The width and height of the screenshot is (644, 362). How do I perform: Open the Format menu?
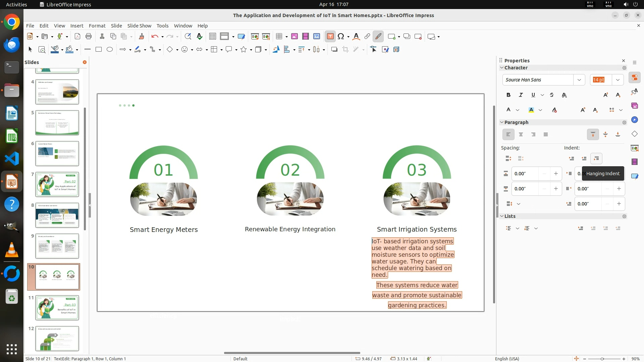pos(97,26)
